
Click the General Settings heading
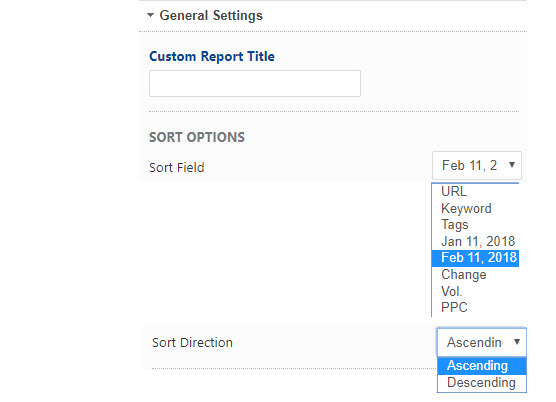click(x=211, y=16)
